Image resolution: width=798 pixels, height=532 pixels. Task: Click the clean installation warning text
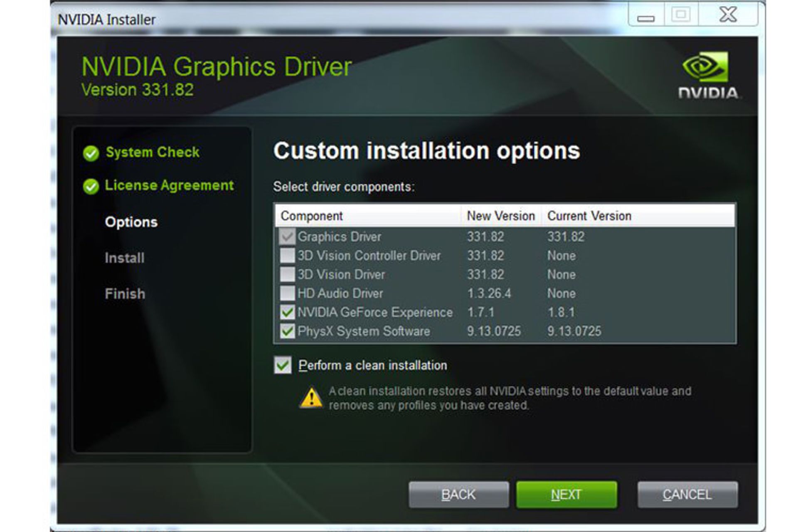[510, 398]
